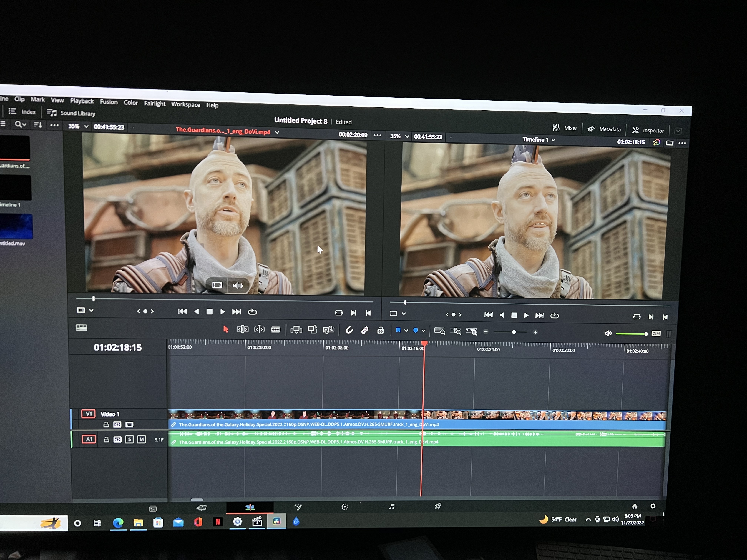Screen dimensions: 747x560
Task: Adjust the green monitor volume slider
Action: tap(632, 334)
